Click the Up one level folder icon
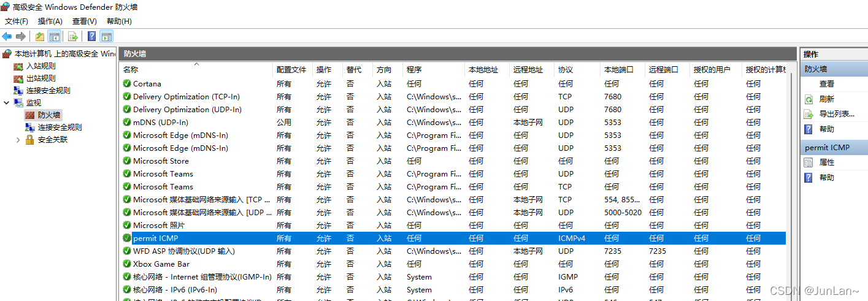The width and height of the screenshot is (868, 301). click(x=40, y=36)
